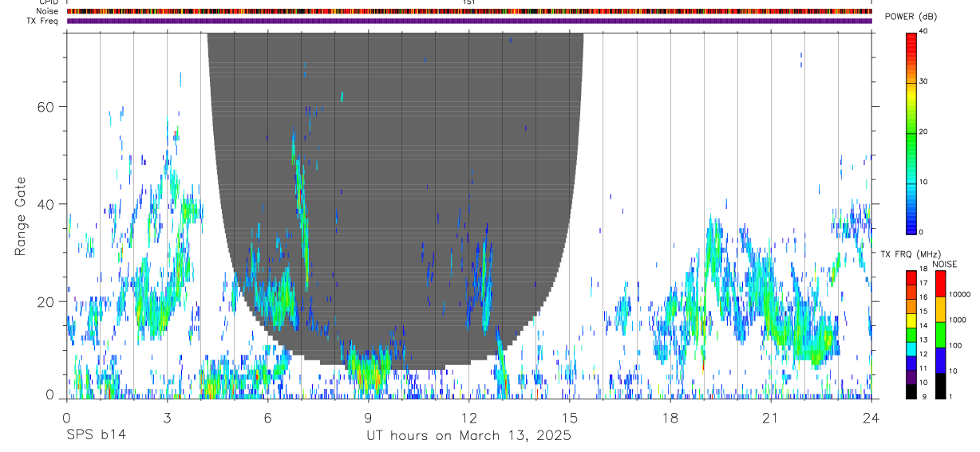
Task: Click the 18 label on TX FRQ scale
Action: pos(923,270)
